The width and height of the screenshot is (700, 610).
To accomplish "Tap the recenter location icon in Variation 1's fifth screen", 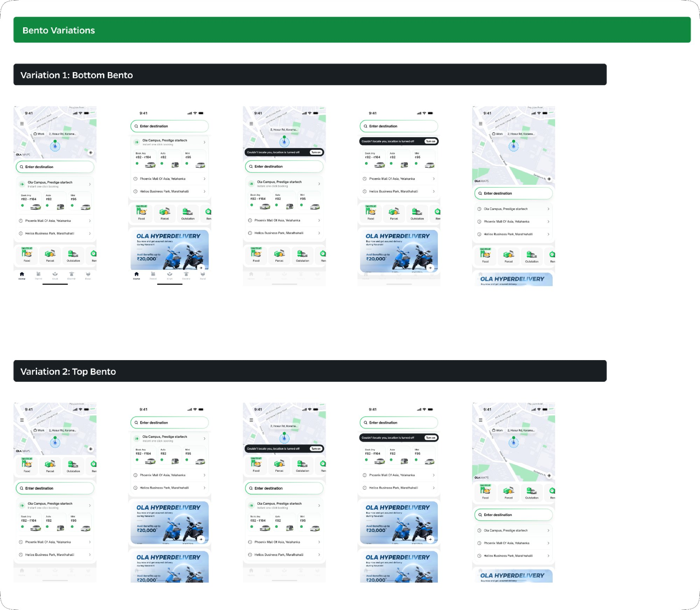I will point(549,179).
